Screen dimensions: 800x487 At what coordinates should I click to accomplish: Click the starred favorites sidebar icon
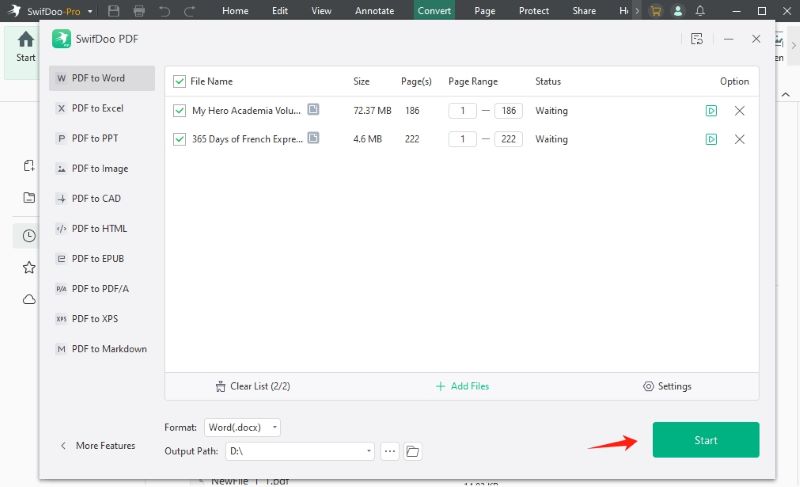pyautogui.click(x=29, y=267)
